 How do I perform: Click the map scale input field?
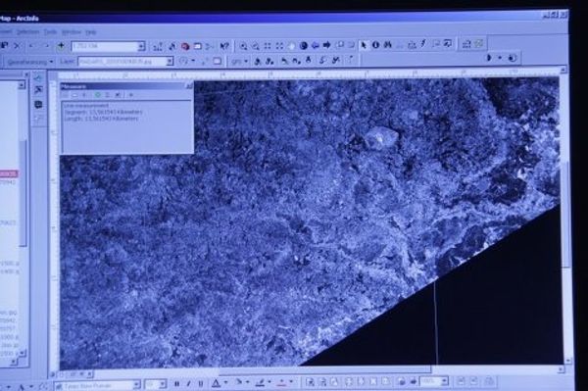coord(104,46)
